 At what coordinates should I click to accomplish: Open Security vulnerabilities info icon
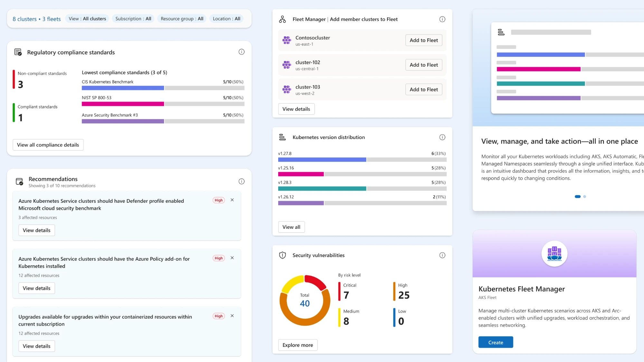pos(442,255)
